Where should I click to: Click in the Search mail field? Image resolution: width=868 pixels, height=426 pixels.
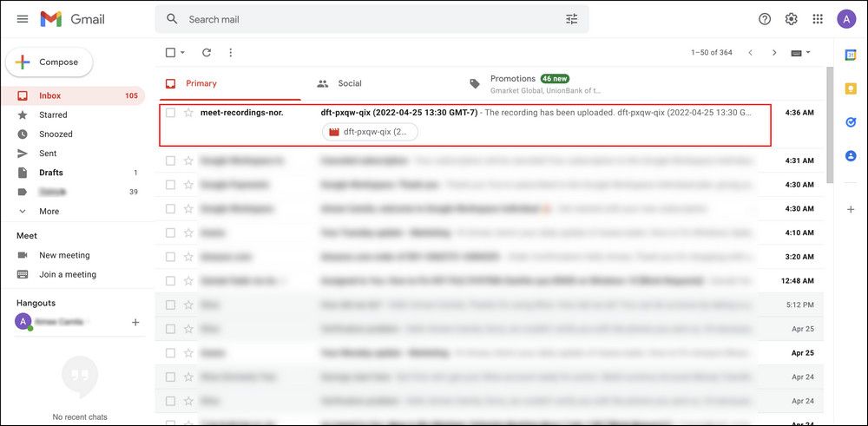pos(372,19)
